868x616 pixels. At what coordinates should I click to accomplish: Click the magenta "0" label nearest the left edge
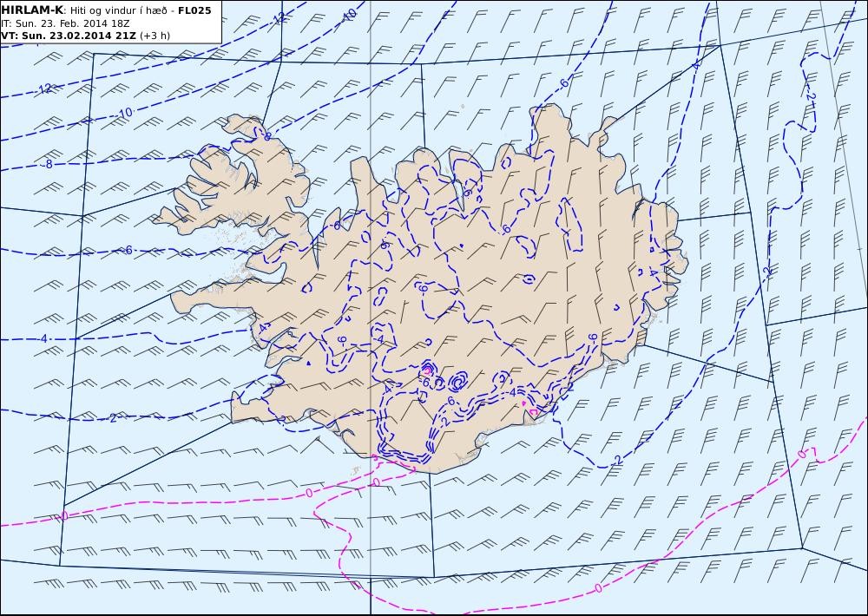click(x=64, y=516)
